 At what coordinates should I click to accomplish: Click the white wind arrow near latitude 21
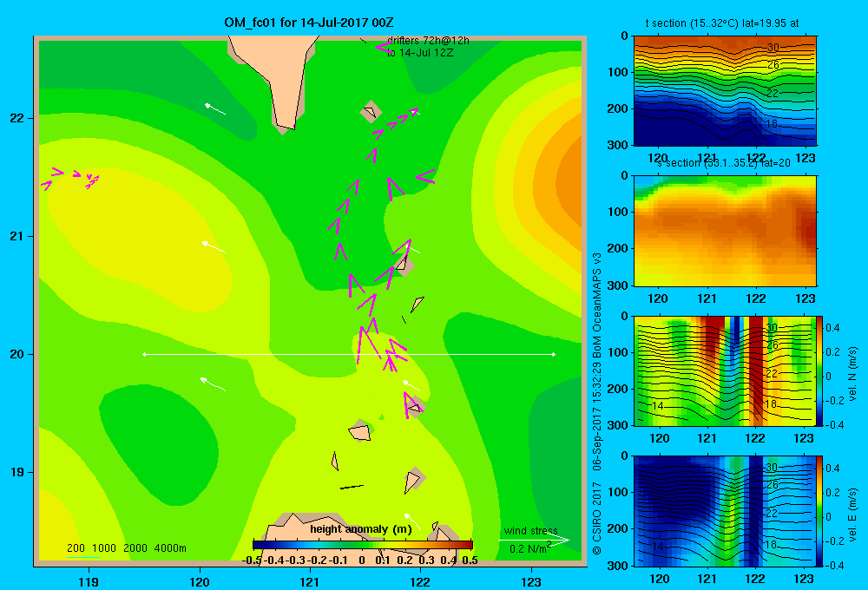(214, 247)
